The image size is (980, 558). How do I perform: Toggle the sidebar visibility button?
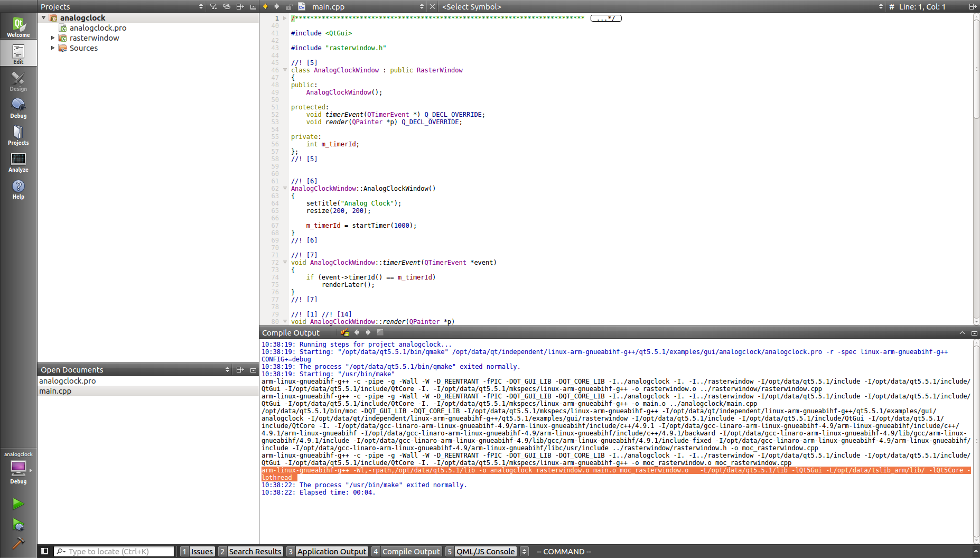[x=45, y=551]
